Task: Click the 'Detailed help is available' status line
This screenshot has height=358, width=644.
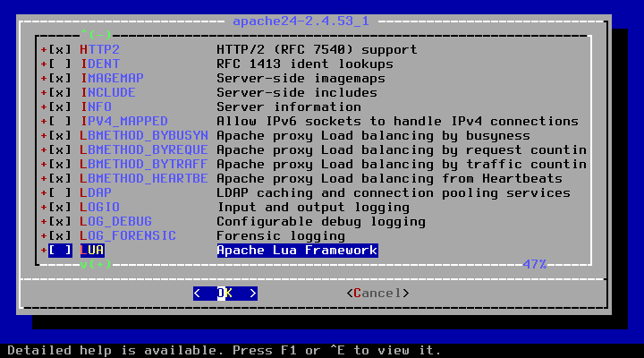Action: pyautogui.click(x=224, y=351)
